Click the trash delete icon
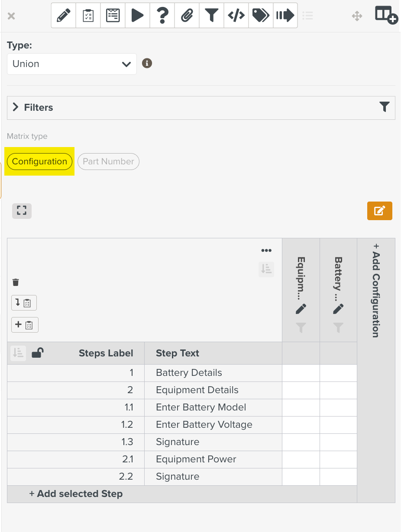401x532 pixels. pos(16,282)
